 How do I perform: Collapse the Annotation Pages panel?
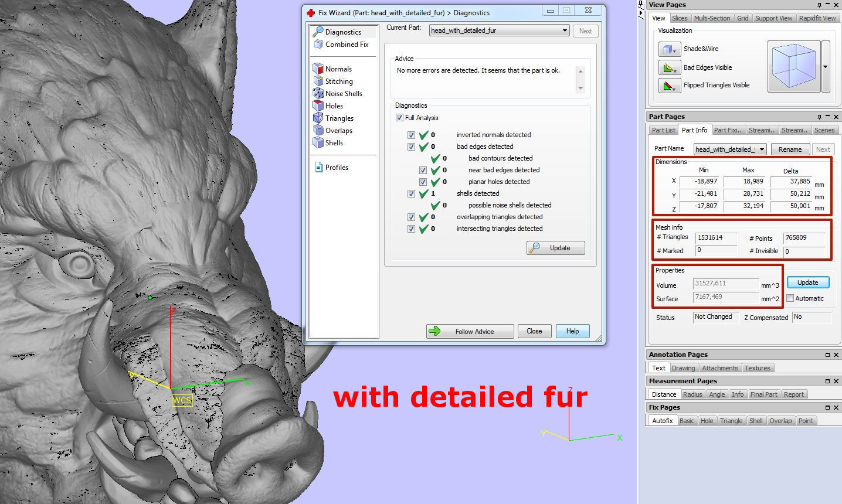[827, 355]
